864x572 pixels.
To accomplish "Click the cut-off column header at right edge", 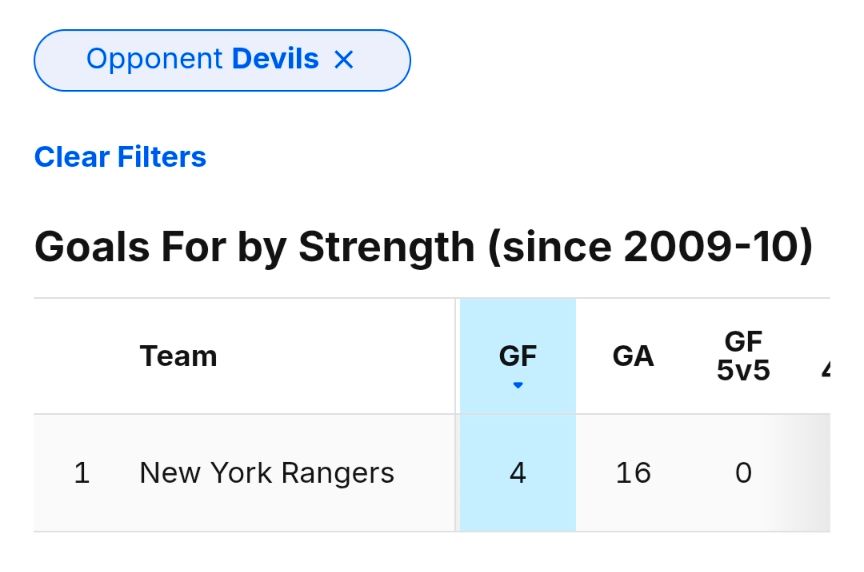I will tap(825, 368).
